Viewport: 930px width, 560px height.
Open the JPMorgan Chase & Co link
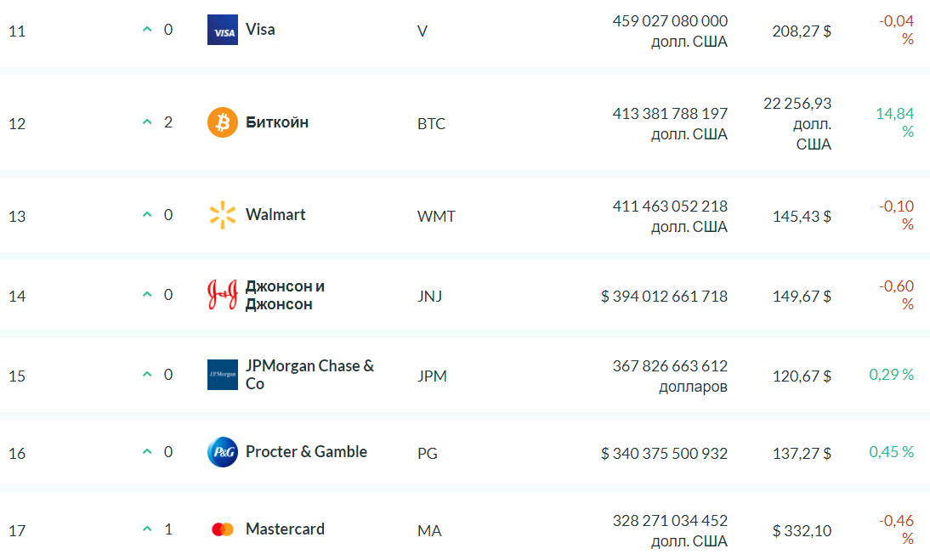pyautogui.click(x=309, y=375)
